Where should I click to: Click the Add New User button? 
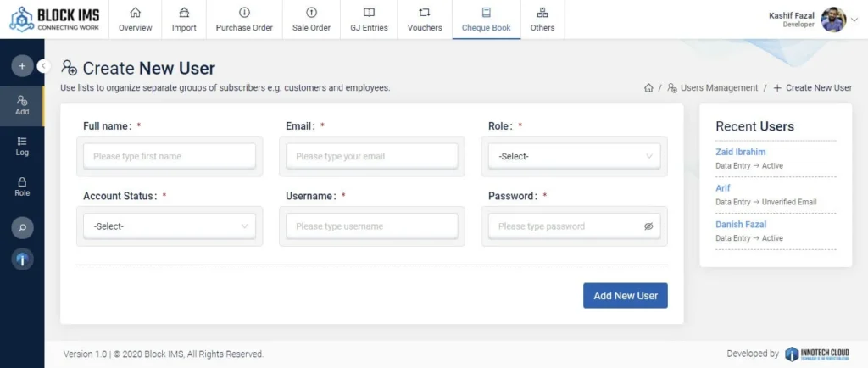coord(626,295)
